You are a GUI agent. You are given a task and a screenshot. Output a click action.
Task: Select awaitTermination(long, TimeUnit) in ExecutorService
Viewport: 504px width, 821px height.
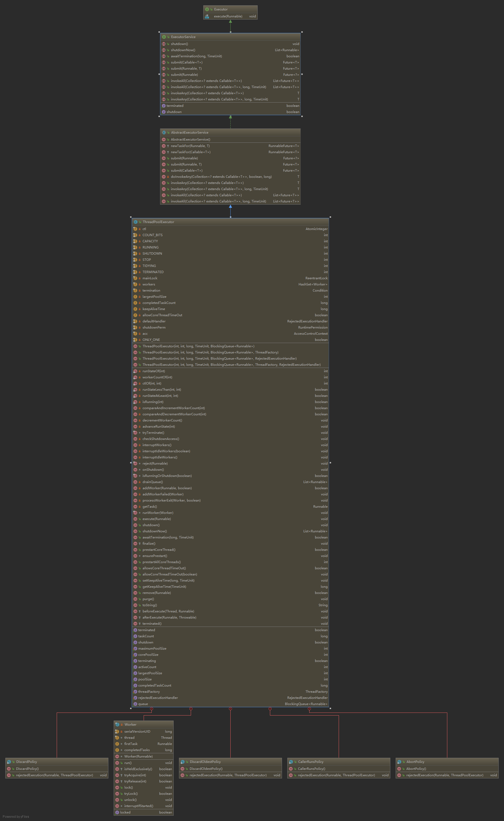230,57
